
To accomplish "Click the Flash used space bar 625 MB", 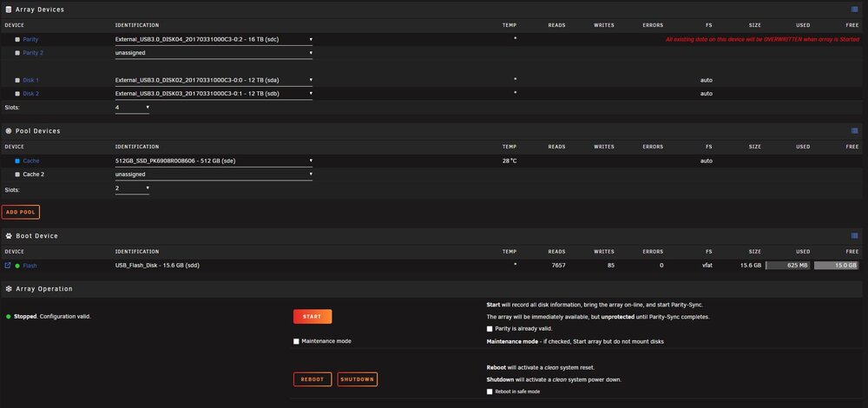I will click(788, 266).
